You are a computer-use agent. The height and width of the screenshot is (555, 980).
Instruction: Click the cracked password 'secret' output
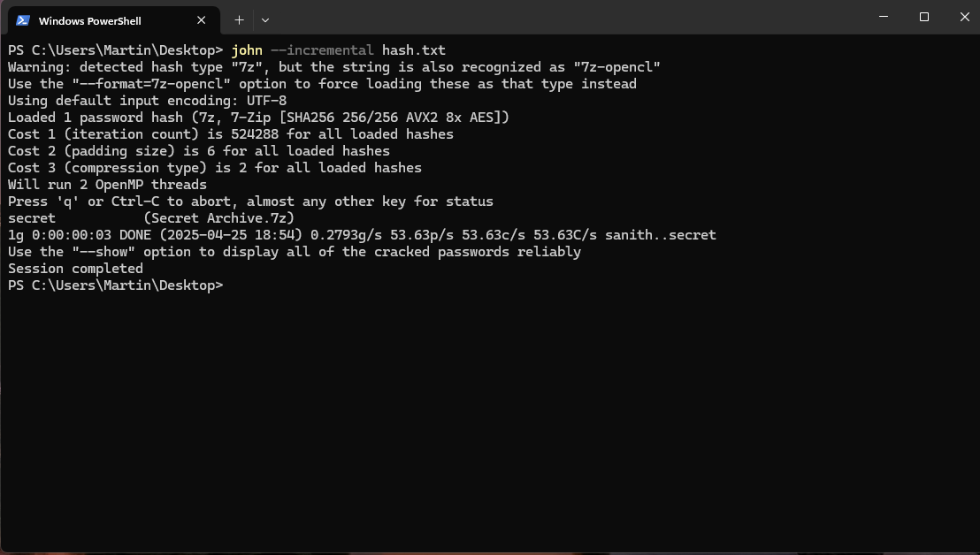[32, 218]
